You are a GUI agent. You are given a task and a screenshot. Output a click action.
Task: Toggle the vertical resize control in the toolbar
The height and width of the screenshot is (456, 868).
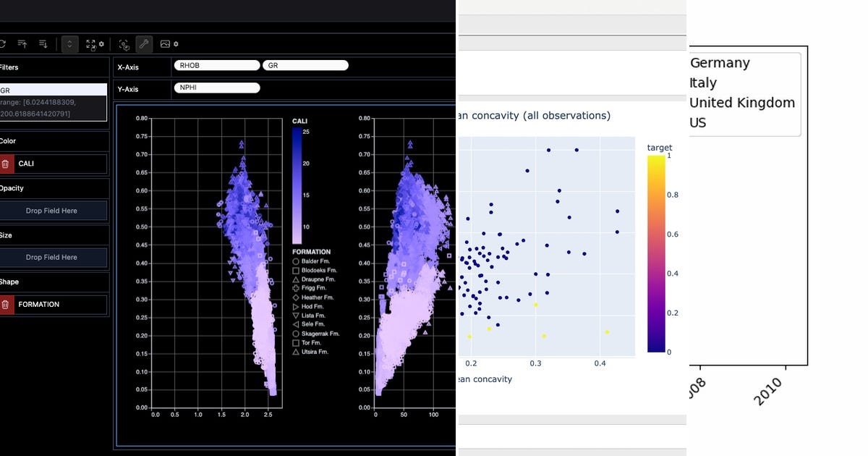pyautogui.click(x=69, y=43)
